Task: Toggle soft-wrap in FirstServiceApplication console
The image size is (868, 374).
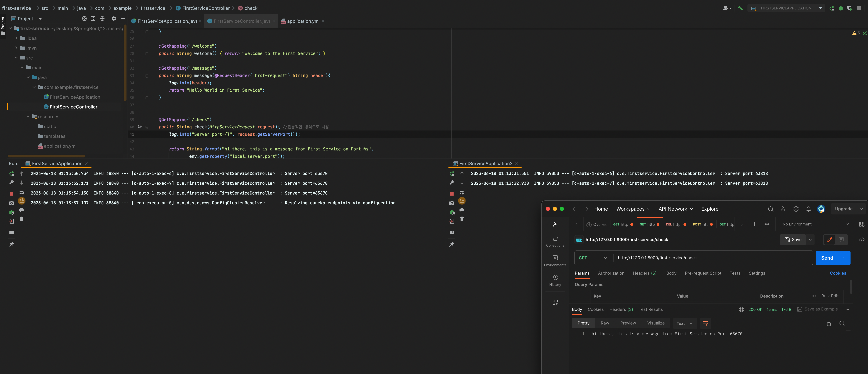Action: [x=21, y=192]
